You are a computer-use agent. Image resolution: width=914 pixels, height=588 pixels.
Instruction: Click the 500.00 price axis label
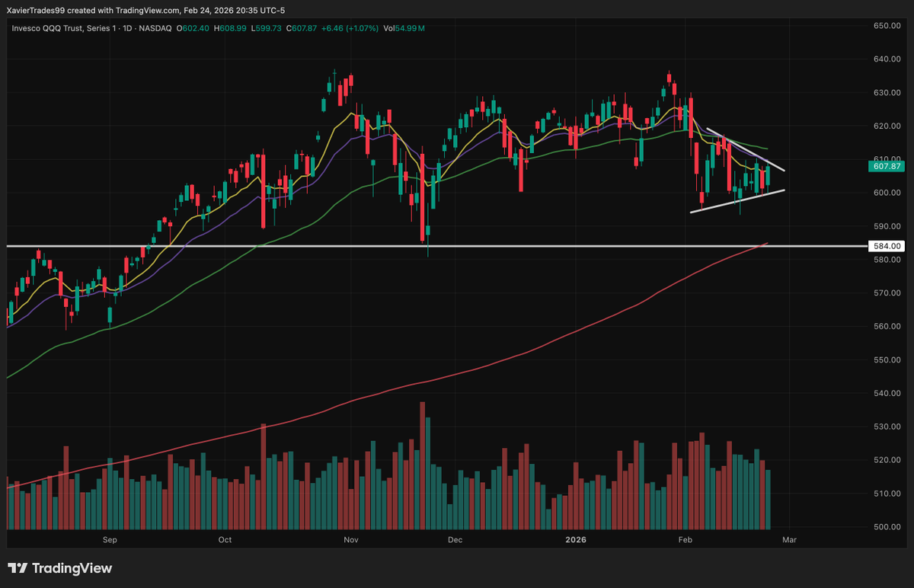[887, 527]
